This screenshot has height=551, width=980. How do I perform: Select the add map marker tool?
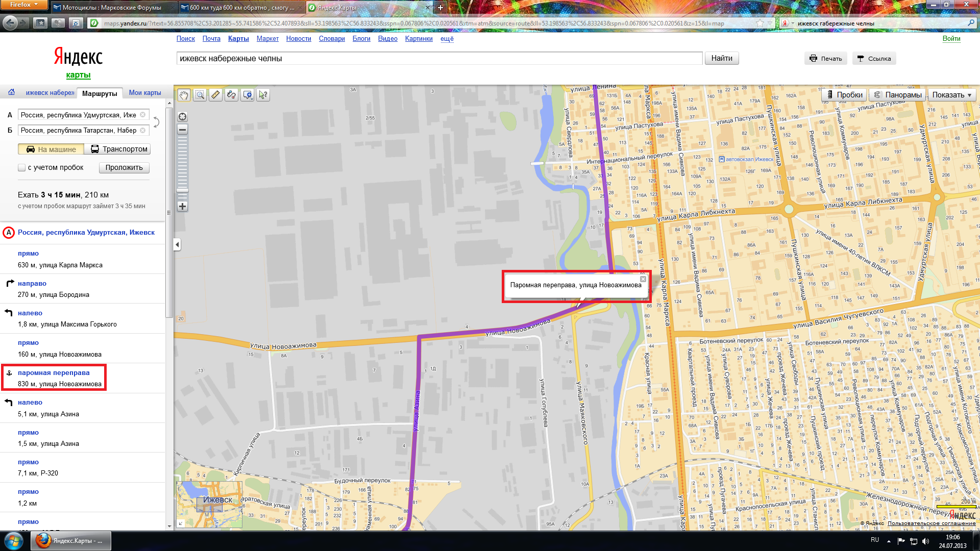pos(248,95)
